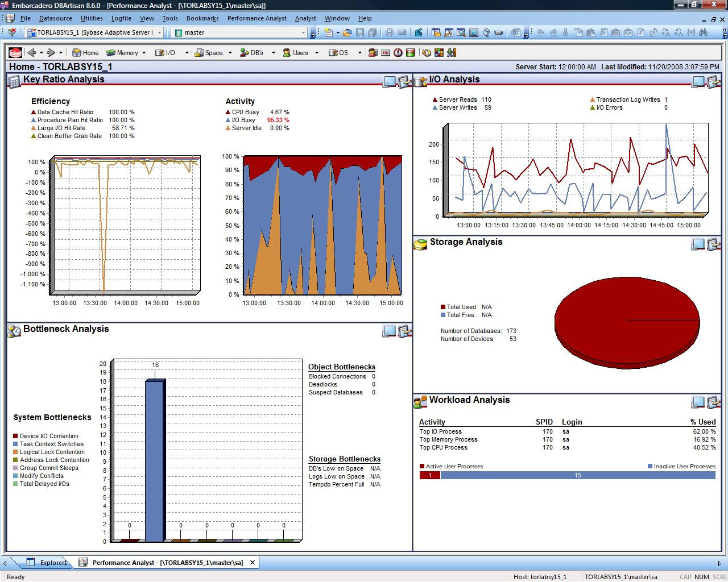Open the DB's view from the toolbar
Screen dimensions: 728x582
point(252,53)
